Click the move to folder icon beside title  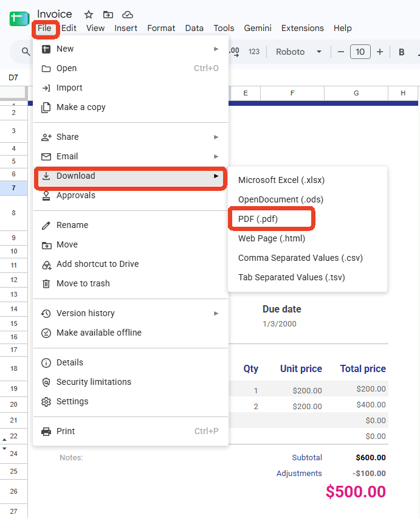pos(108,15)
